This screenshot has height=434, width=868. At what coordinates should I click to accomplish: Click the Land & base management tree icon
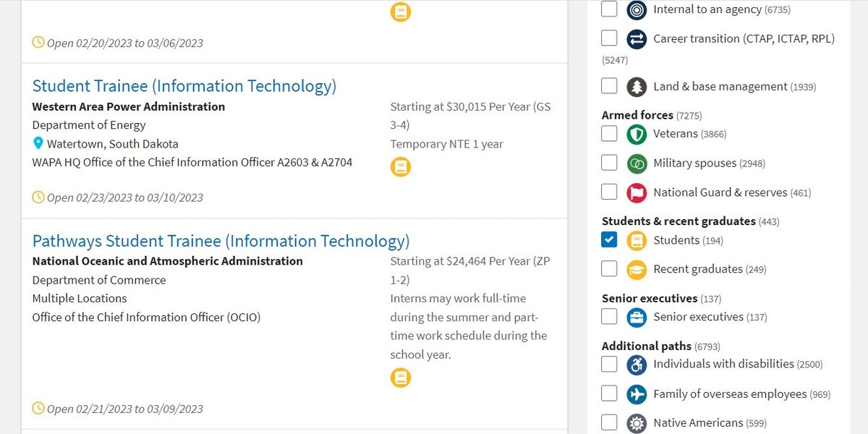click(637, 86)
